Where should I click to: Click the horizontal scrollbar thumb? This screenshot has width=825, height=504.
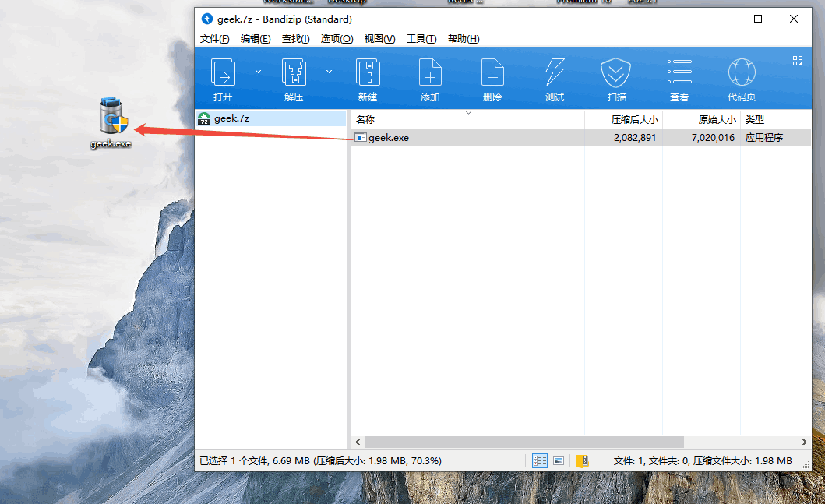pyautogui.click(x=524, y=442)
